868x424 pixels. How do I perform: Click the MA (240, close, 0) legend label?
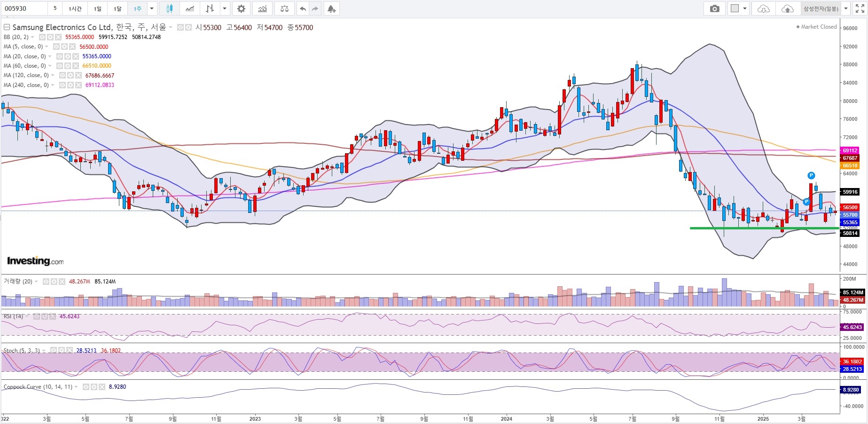26,85
